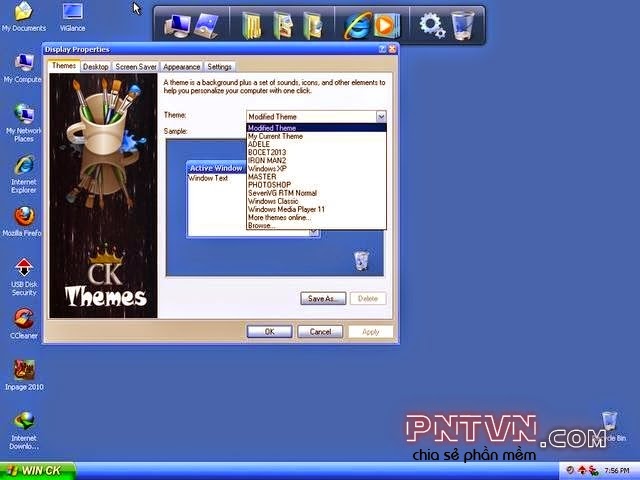Pick Windows Media Player 11 theme

tap(316, 209)
